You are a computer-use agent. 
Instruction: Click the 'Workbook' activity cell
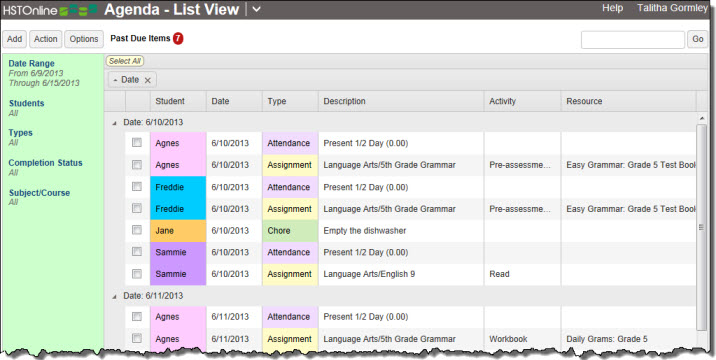(x=522, y=339)
